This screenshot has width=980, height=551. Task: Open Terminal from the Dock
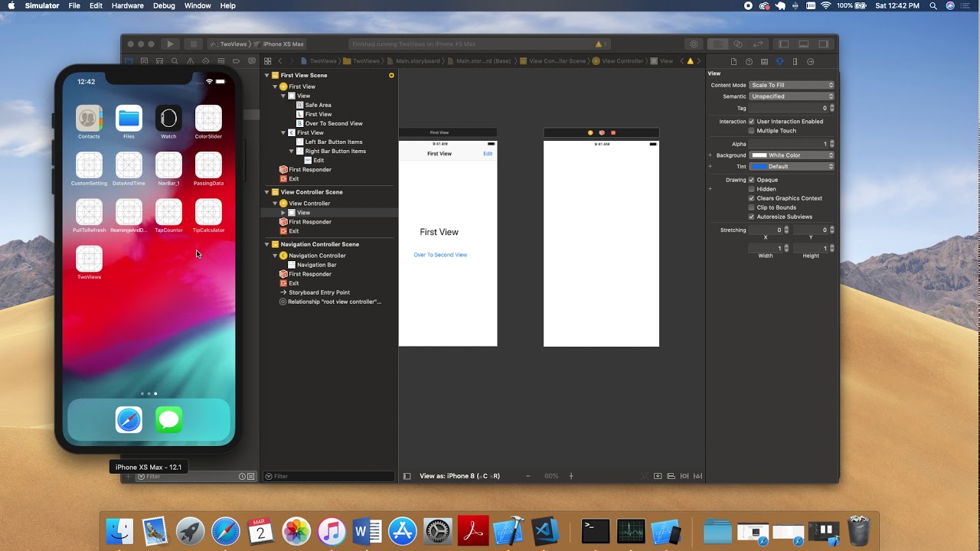(595, 531)
